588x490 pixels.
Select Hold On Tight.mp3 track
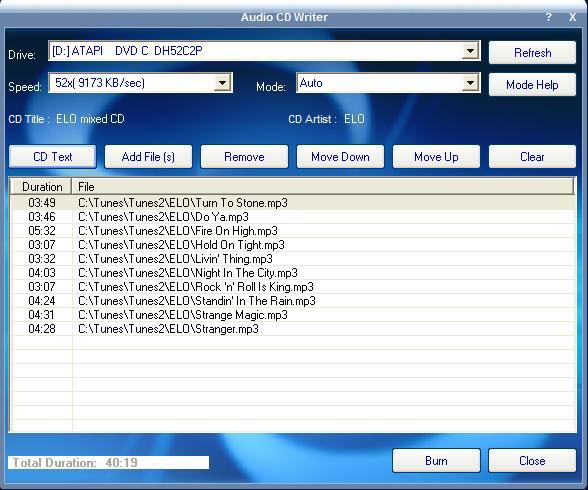[293, 245]
